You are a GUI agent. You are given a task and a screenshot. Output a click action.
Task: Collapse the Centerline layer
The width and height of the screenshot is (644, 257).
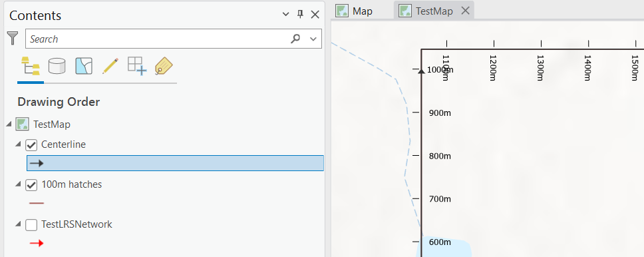tap(18, 144)
